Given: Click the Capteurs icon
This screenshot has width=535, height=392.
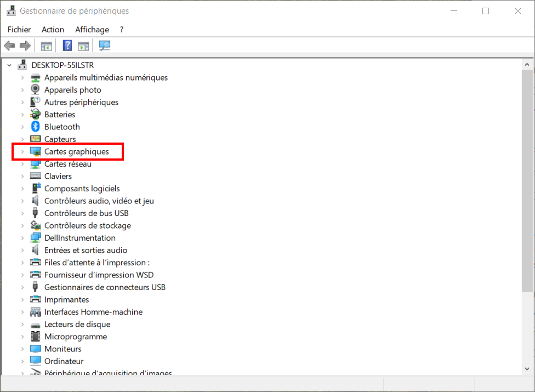Looking at the screenshot, I should pos(35,139).
